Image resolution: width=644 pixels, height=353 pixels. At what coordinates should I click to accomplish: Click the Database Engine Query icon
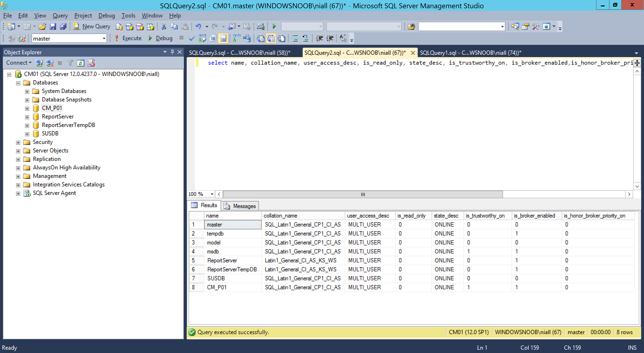coord(119,26)
